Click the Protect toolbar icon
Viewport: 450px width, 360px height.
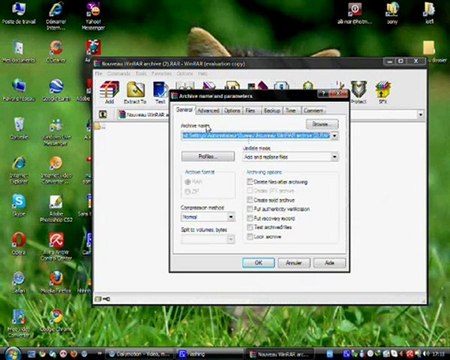359,92
